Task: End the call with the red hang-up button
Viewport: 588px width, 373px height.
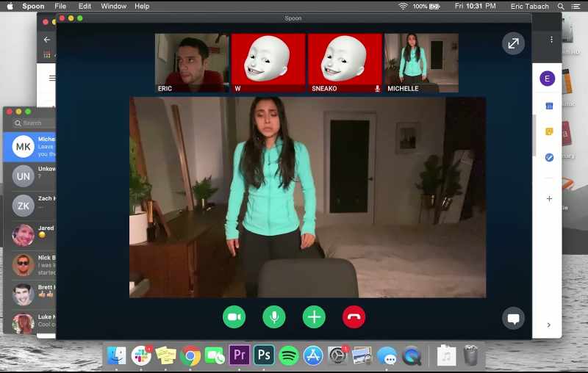Action: [x=354, y=317]
